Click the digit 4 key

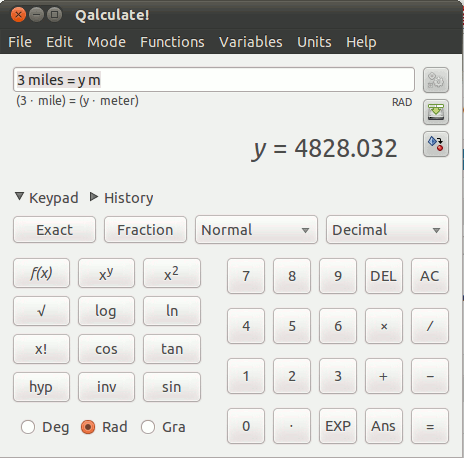tap(246, 326)
